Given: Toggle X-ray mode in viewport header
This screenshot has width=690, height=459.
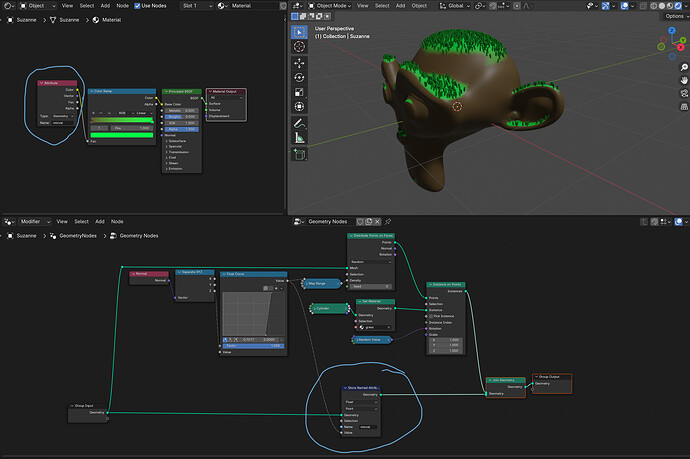Looking at the screenshot, I should click(643, 6).
